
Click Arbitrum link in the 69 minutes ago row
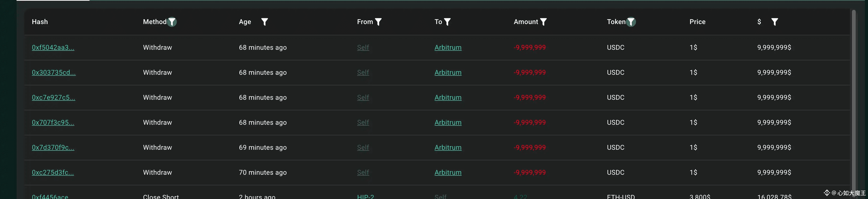pyautogui.click(x=448, y=147)
